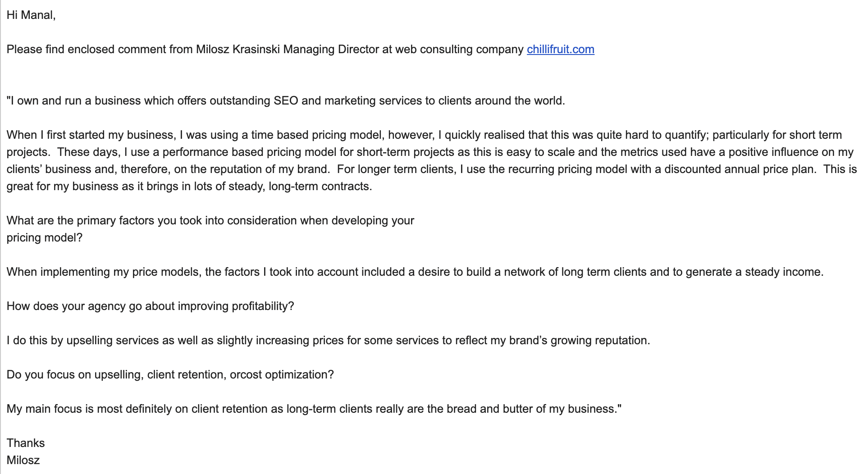Click the 'pricing model?' line
This screenshot has width=868, height=474.
coord(45,237)
